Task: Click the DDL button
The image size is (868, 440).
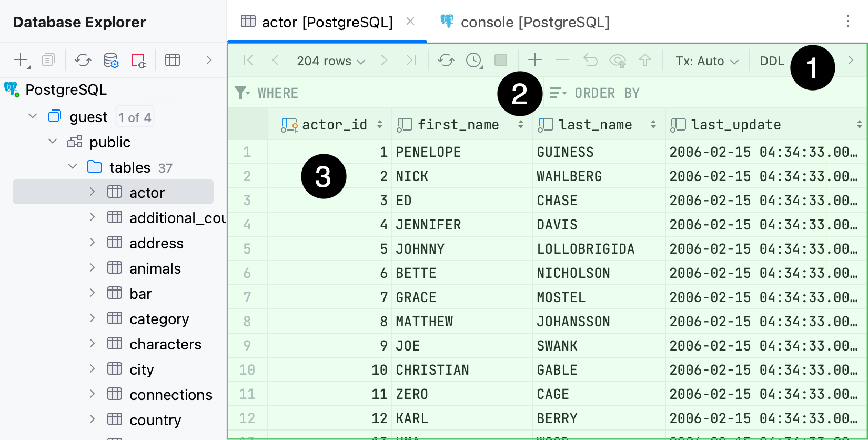Action: click(x=771, y=61)
